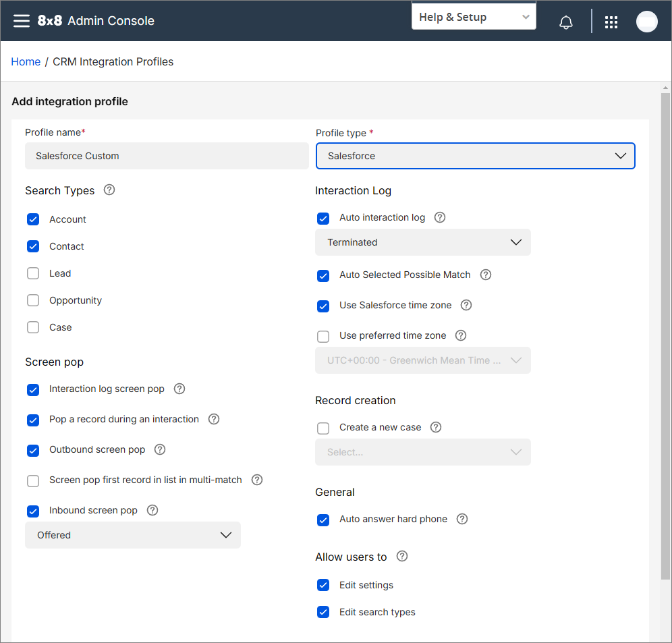672x643 pixels.
Task: Open the apps grid launcher
Action: (x=611, y=22)
